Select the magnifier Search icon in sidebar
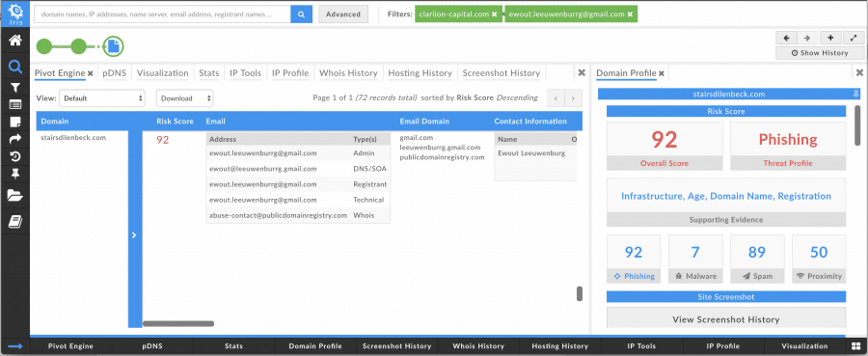 14,67
